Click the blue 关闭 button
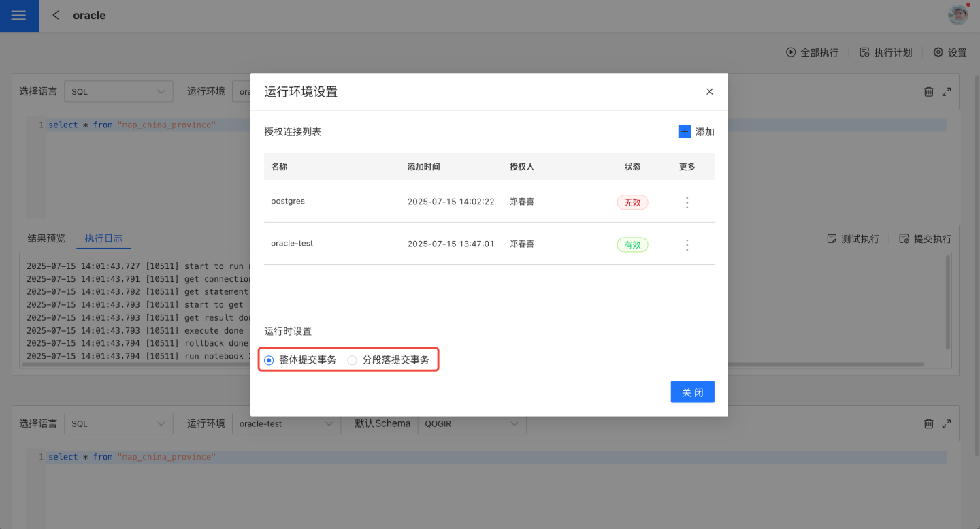The image size is (980, 529). [692, 392]
